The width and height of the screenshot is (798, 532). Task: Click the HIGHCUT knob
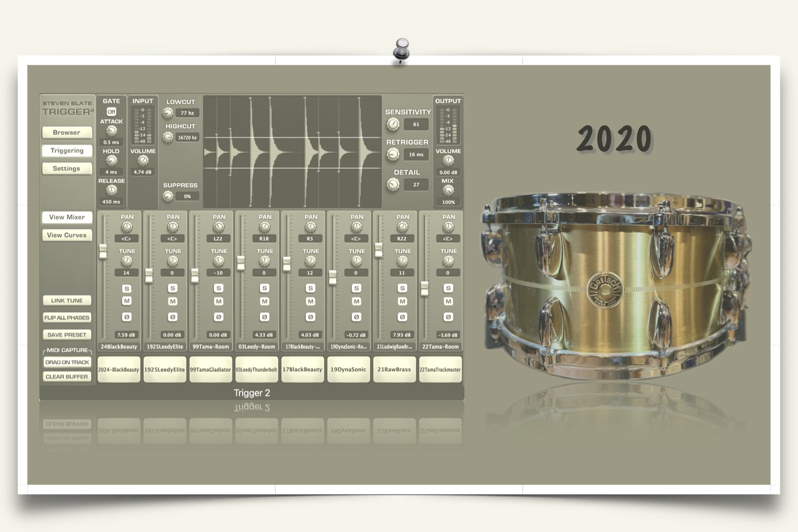168,137
